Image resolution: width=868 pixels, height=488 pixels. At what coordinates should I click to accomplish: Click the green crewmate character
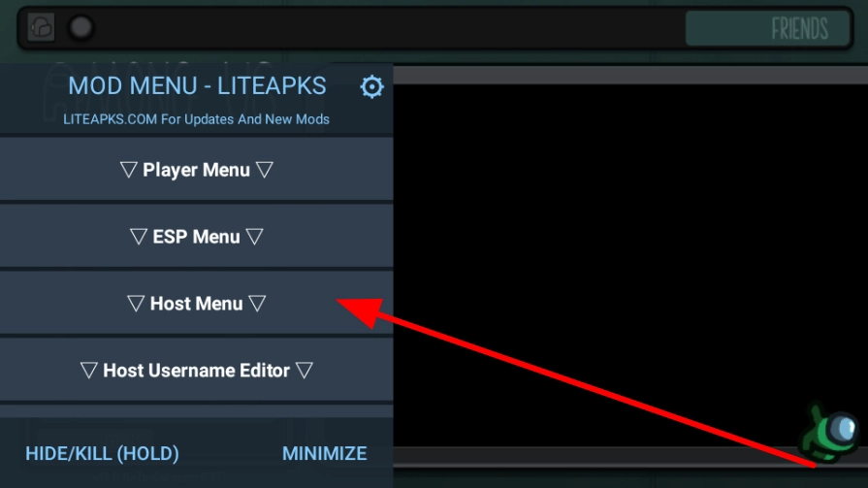coord(828,432)
